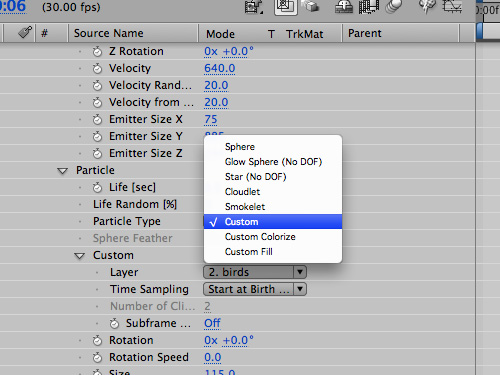Screen dimensions: 500x375
Task: Choose Sphere in particle type menu
Action: click(273, 147)
